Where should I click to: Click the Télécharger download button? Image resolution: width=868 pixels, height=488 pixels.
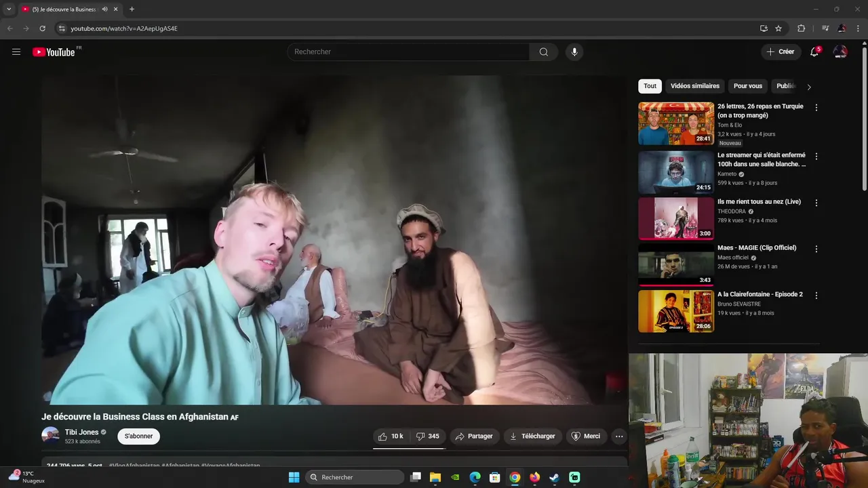pos(532,436)
